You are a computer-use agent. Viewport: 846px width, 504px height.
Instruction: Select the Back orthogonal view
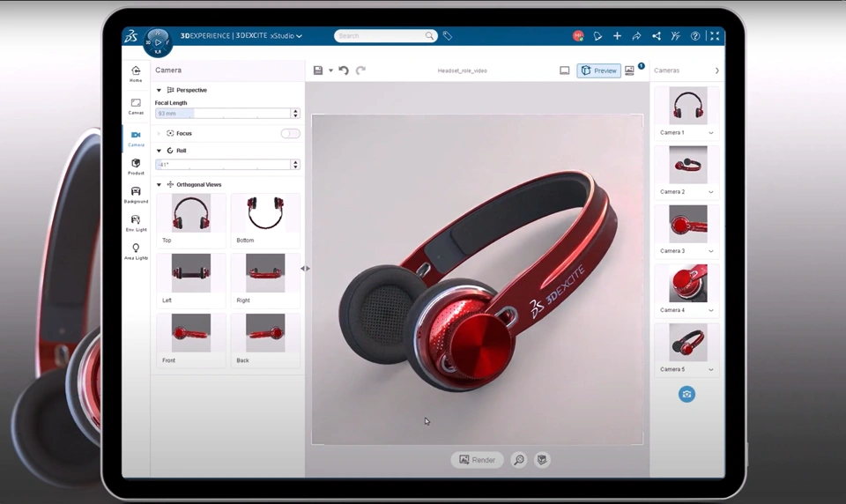[265, 340]
